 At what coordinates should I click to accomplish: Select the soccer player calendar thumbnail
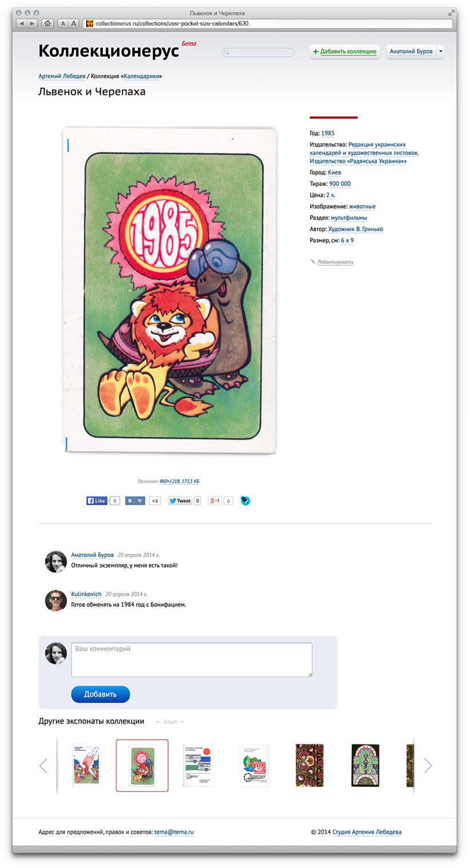pos(86,766)
